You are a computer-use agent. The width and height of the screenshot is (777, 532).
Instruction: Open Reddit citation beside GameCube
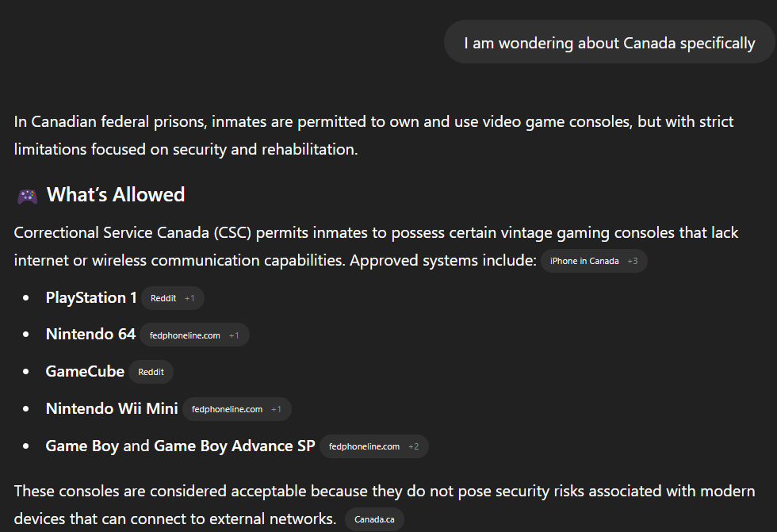(x=151, y=372)
